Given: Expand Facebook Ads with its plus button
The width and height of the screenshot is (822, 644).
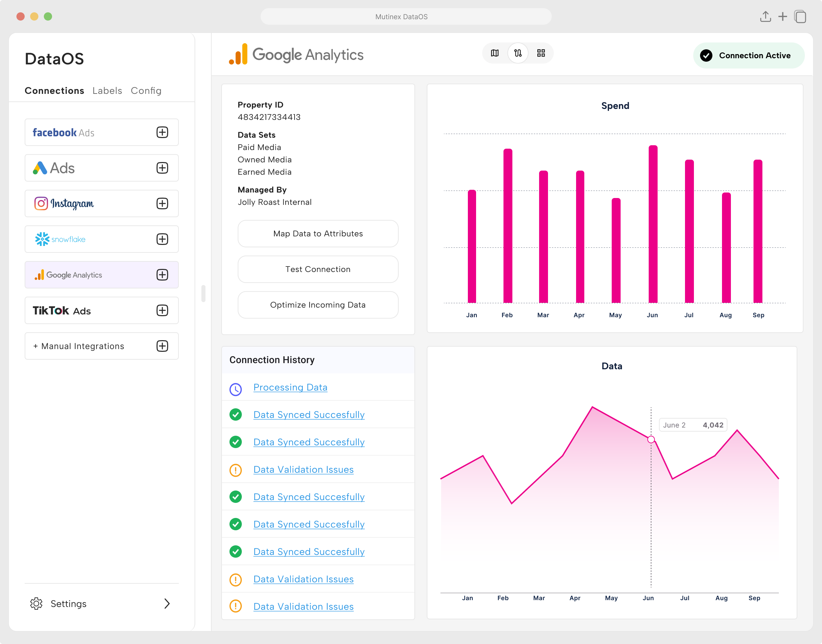Looking at the screenshot, I should coord(162,132).
